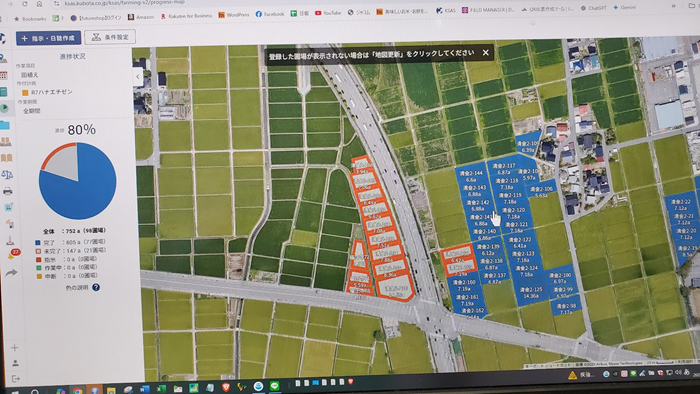Click the share arrow sidebar icon
The height and width of the screenshot is (394, 700).
(x=11, y=273)
